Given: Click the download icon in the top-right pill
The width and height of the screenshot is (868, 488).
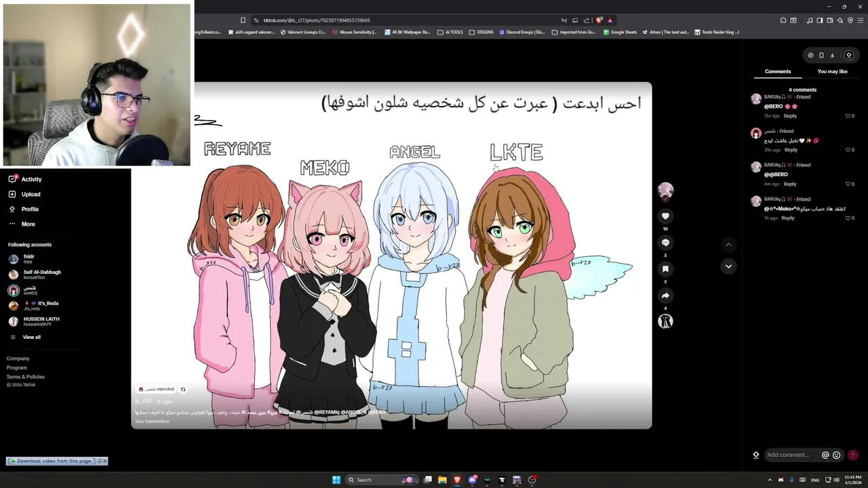Looking at the screenshot, I should click(x=832, y=56).
